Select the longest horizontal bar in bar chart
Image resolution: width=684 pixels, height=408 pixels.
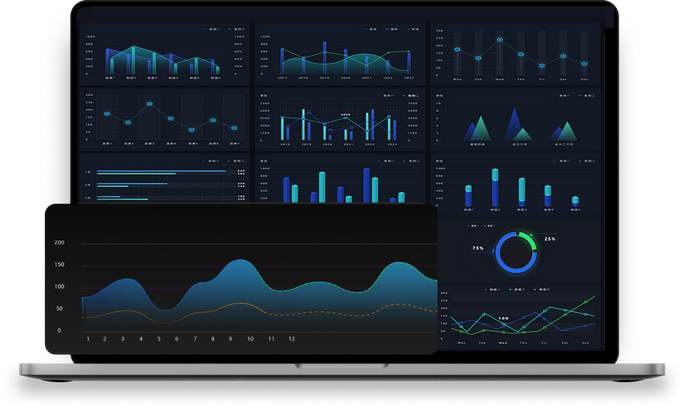tap(160, 172)
